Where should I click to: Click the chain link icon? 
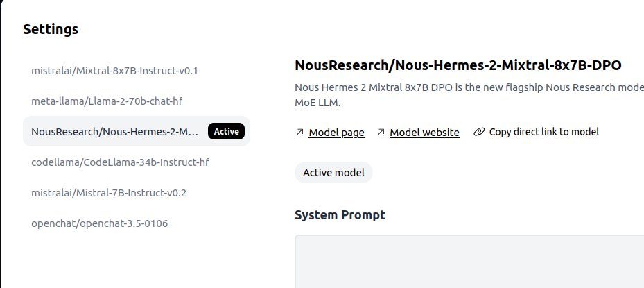tap(479, 132)
